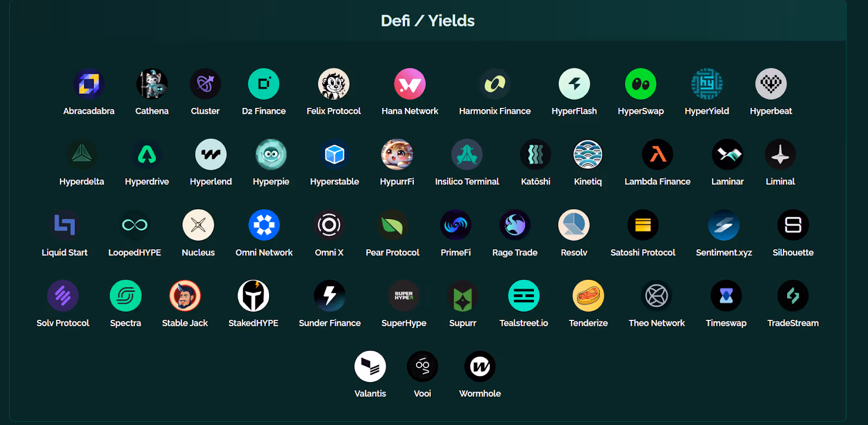
Task: Click the Solv Protocol purple icon
Action: (x=63, y=296)
